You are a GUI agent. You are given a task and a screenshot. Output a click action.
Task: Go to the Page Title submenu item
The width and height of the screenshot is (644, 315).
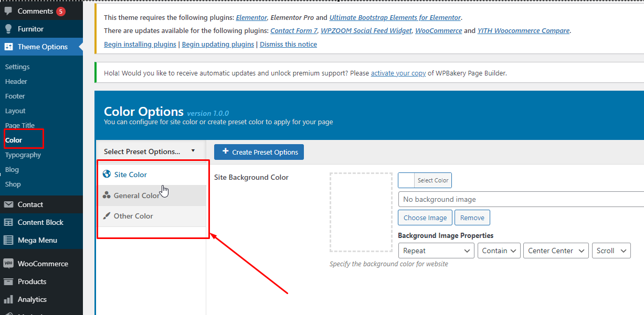[20, 125]
